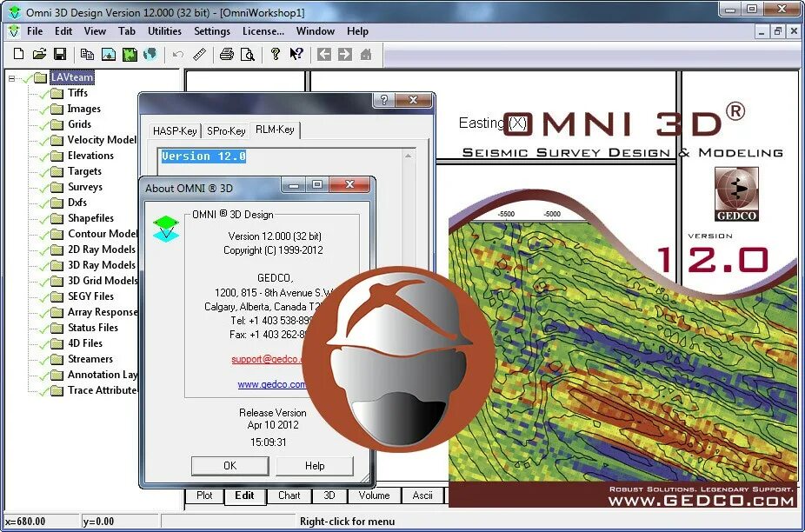This screenshot has width=805, height=532.
Task: Open the Edit menu
Action: coord(63,31)
